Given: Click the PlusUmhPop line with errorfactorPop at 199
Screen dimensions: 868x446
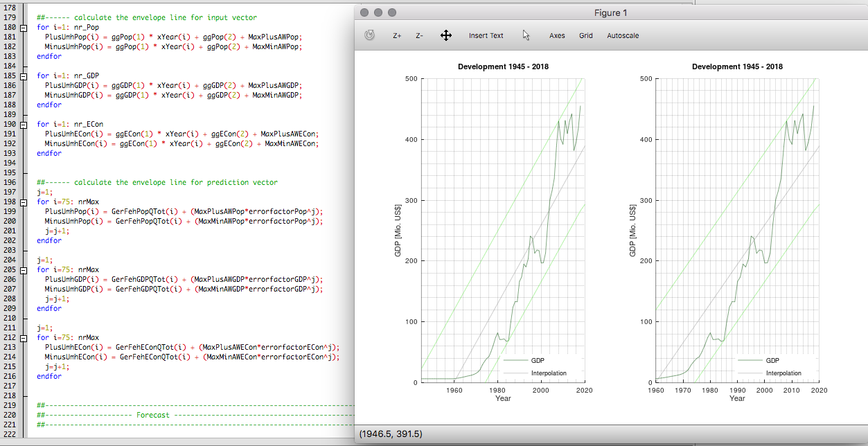Looking at the screenshot, I should tap(184, 212).
